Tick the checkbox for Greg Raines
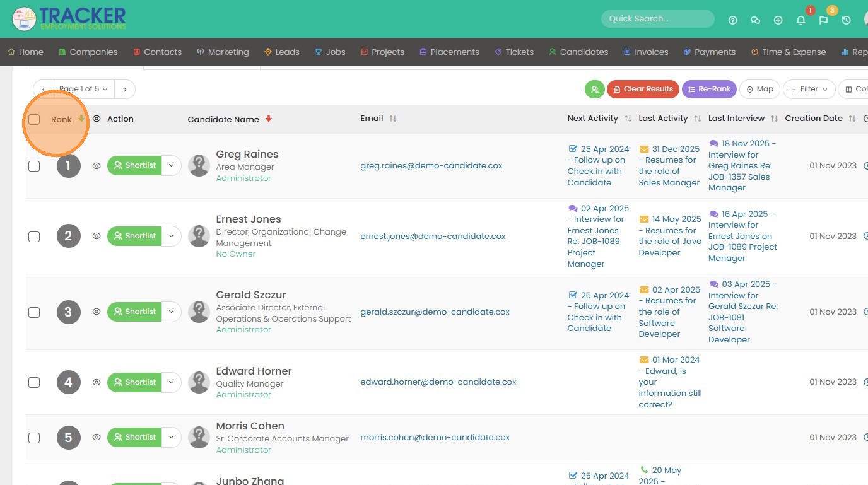Screen dimensions: 868x485 pos(34,166)
